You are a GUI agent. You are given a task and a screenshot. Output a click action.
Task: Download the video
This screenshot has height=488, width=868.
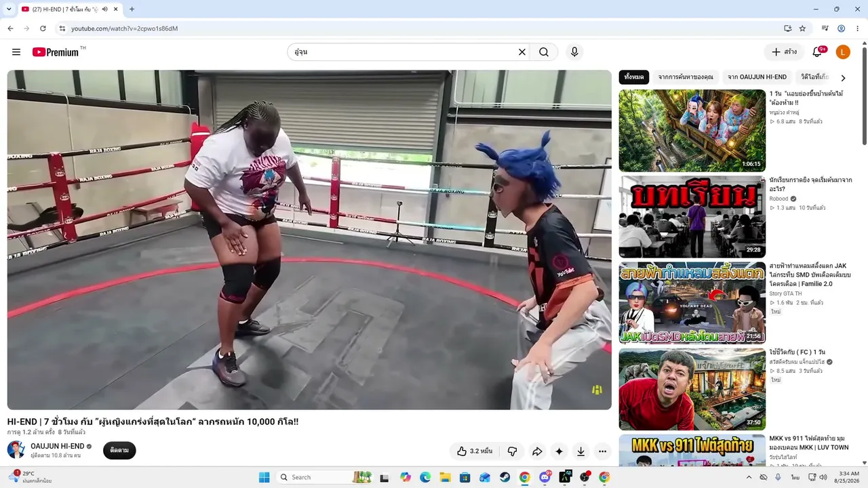click(581, 451)
